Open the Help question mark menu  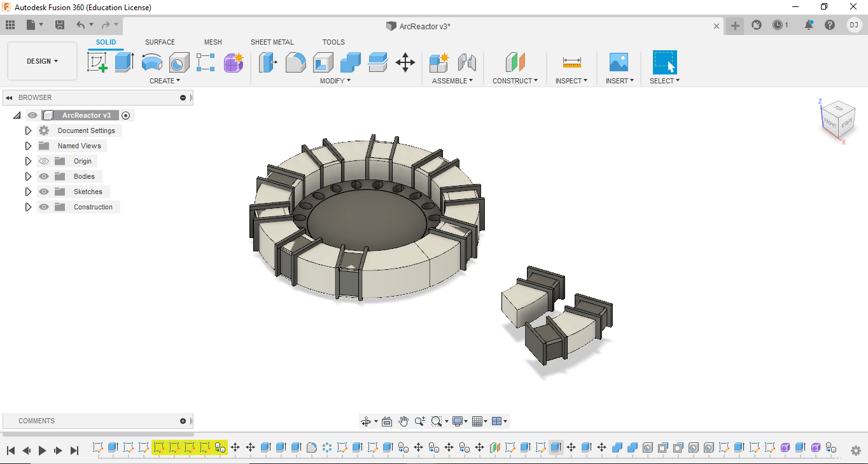tap(830, 25)
